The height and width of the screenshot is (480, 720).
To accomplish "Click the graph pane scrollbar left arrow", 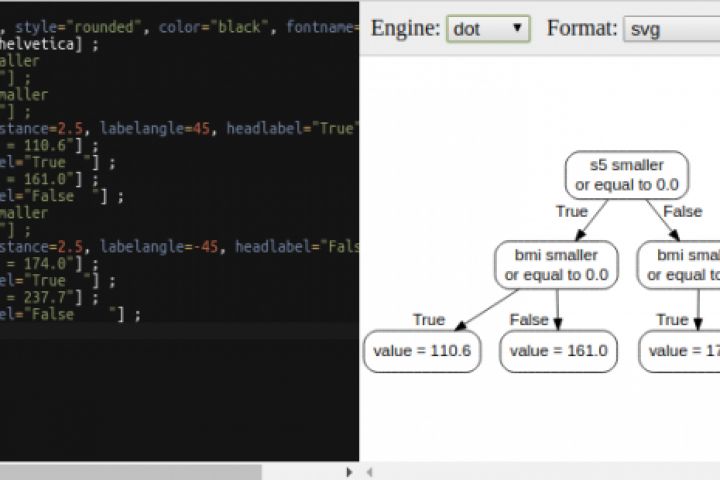I will [x=369, y=471].
